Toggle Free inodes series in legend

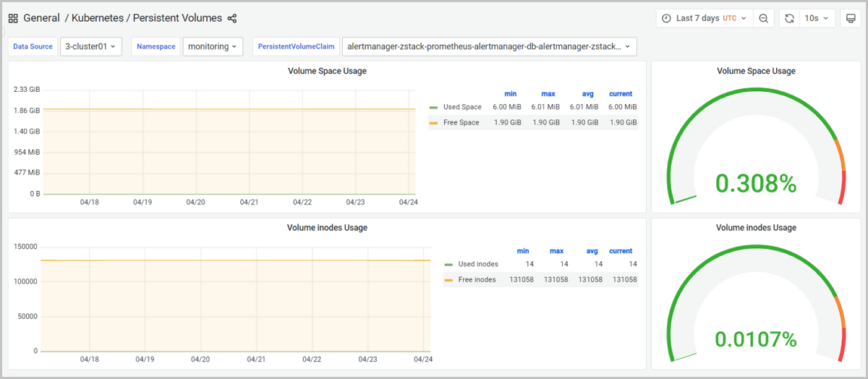(477, 279)
